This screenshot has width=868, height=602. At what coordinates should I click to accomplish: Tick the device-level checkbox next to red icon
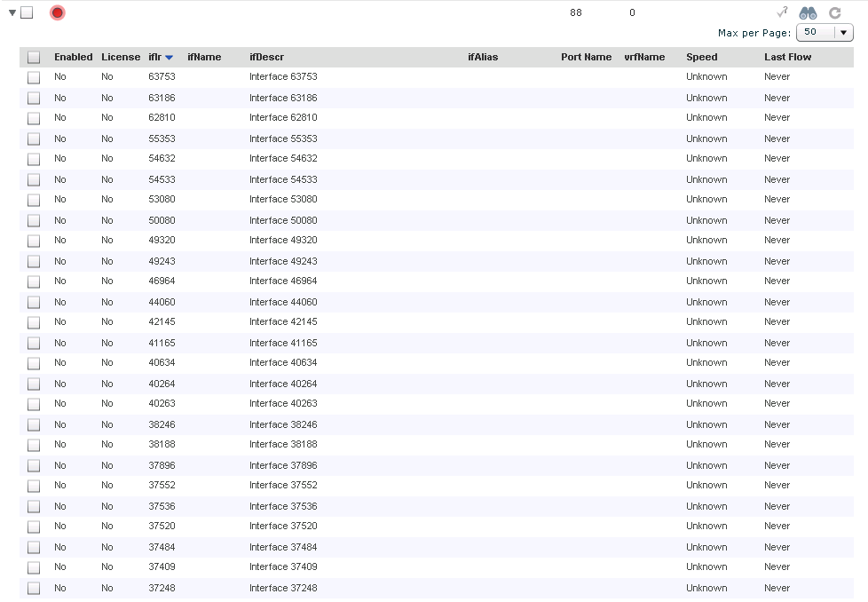27,12
